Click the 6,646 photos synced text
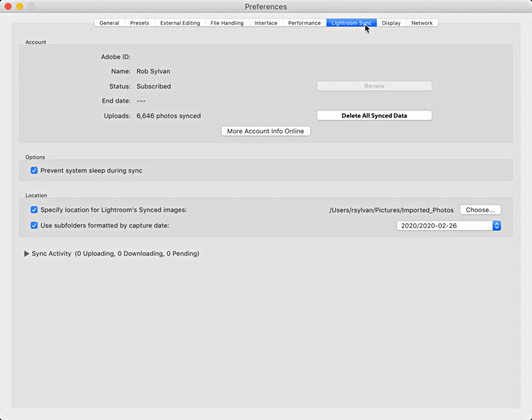This screenshot has height=420, width=532. (x=169, y=116)
